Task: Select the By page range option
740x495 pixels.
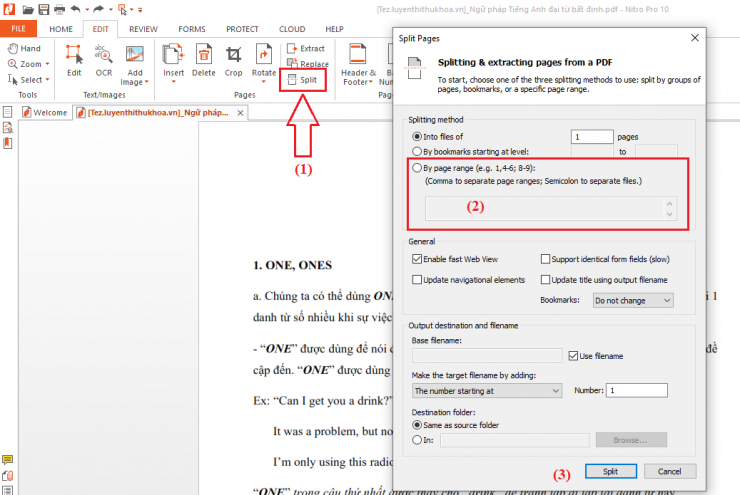Action: (x=418, y=168)
